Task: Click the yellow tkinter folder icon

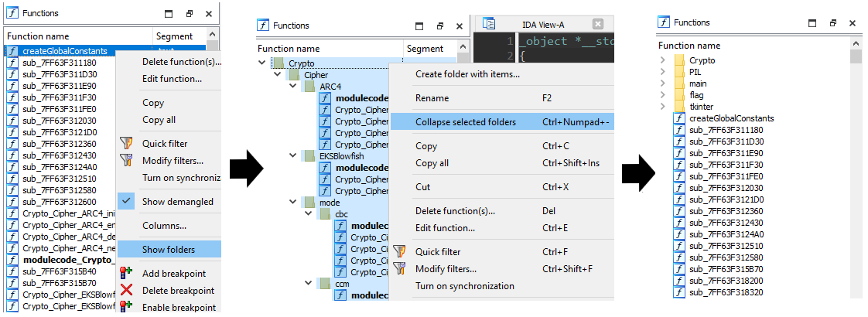Action: (679, 106)
